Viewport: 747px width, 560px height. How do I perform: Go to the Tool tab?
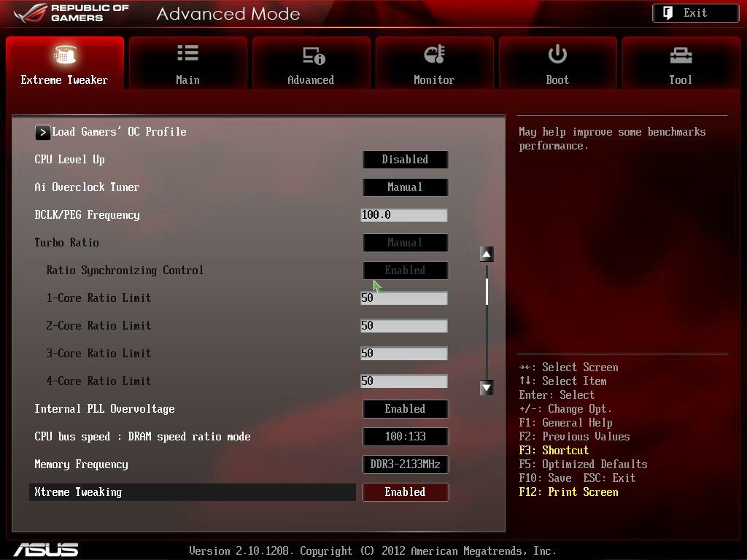[681, 63]
